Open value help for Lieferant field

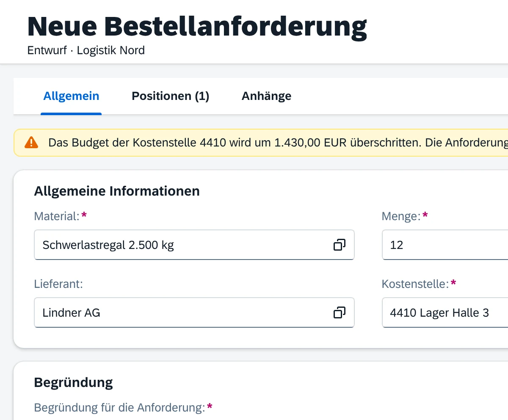[340, 312]
